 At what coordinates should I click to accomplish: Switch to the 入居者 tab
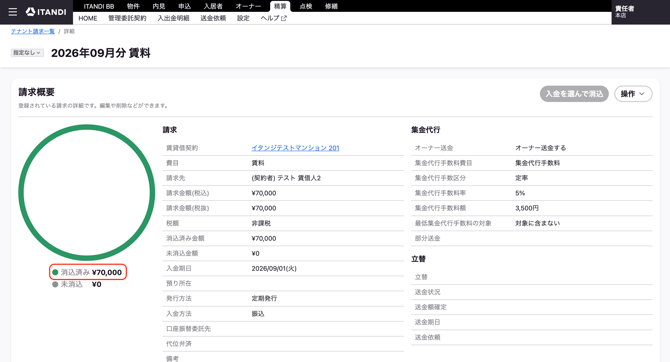(213, 6)
